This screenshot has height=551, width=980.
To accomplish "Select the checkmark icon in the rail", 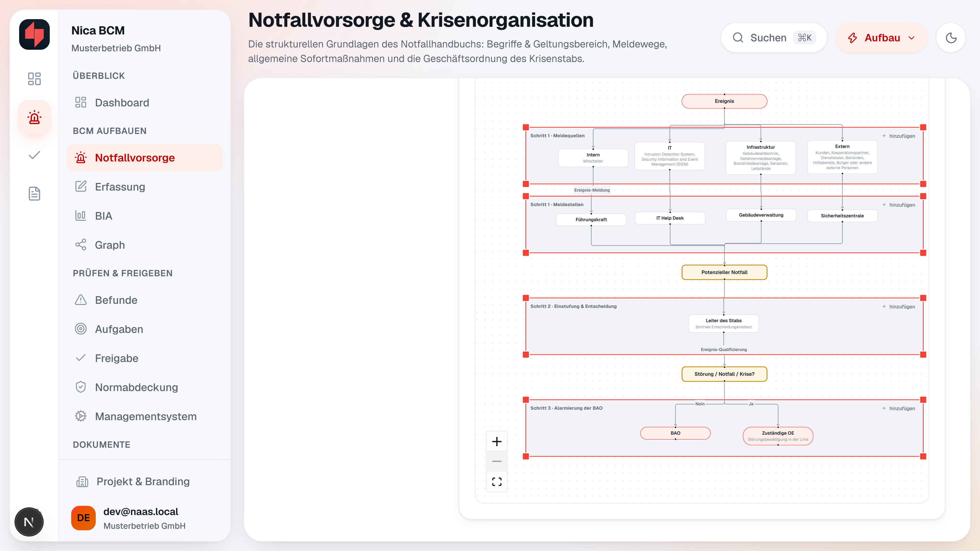I will [x=34, y=155].
